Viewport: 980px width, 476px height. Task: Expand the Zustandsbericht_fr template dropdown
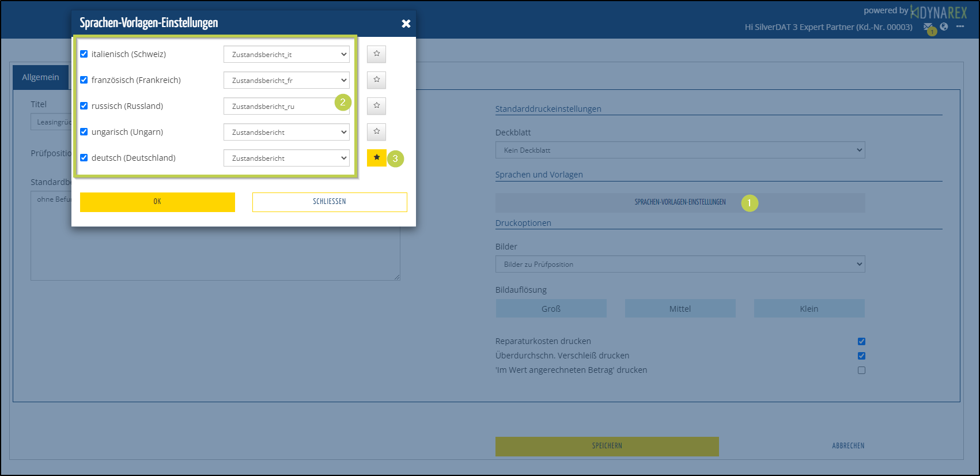point(286,80)
